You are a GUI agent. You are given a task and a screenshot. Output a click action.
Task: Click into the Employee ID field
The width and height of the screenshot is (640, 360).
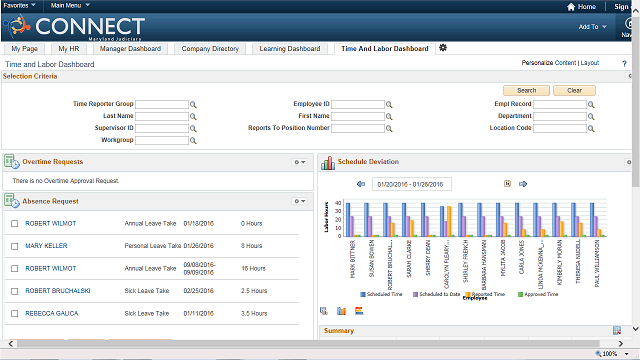[x=358, y=104]
